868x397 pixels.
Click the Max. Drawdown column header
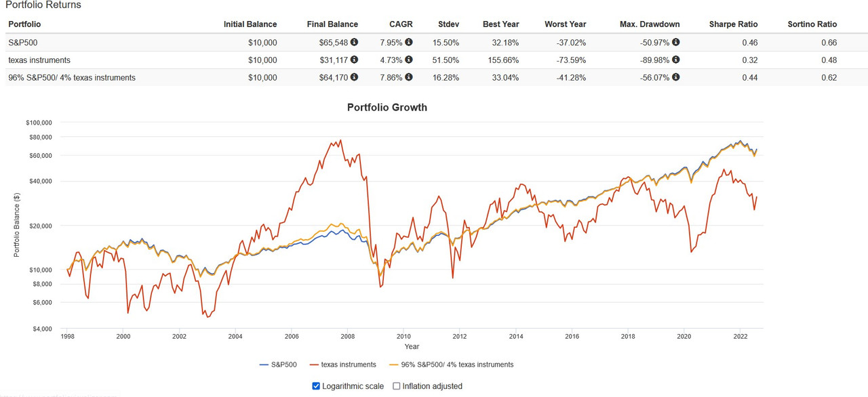click(650, 24)
